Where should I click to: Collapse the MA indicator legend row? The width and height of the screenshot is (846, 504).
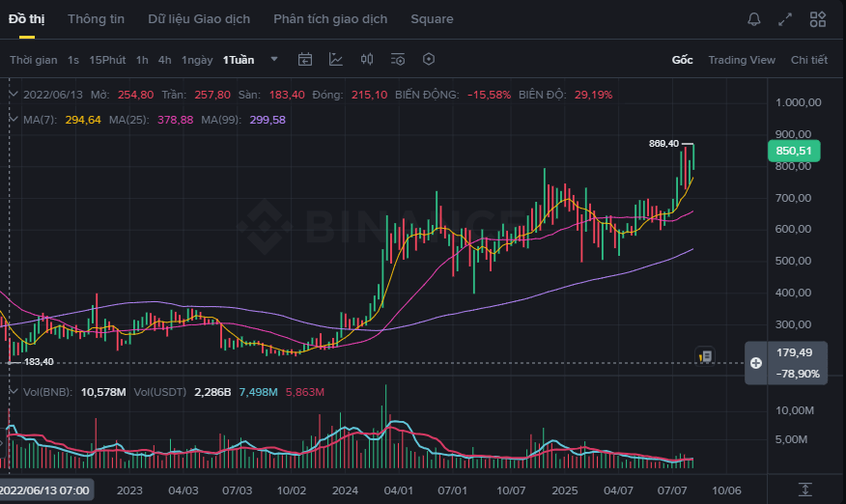[13, 120]
